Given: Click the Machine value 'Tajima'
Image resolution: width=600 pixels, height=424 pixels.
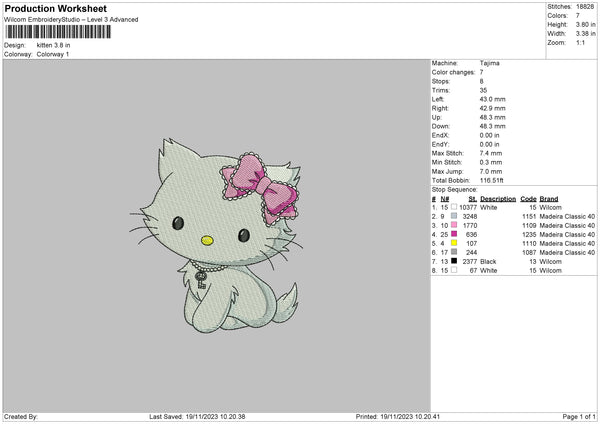Looking at the screenshot, I should pyautogui.click(x=489, y=63).
